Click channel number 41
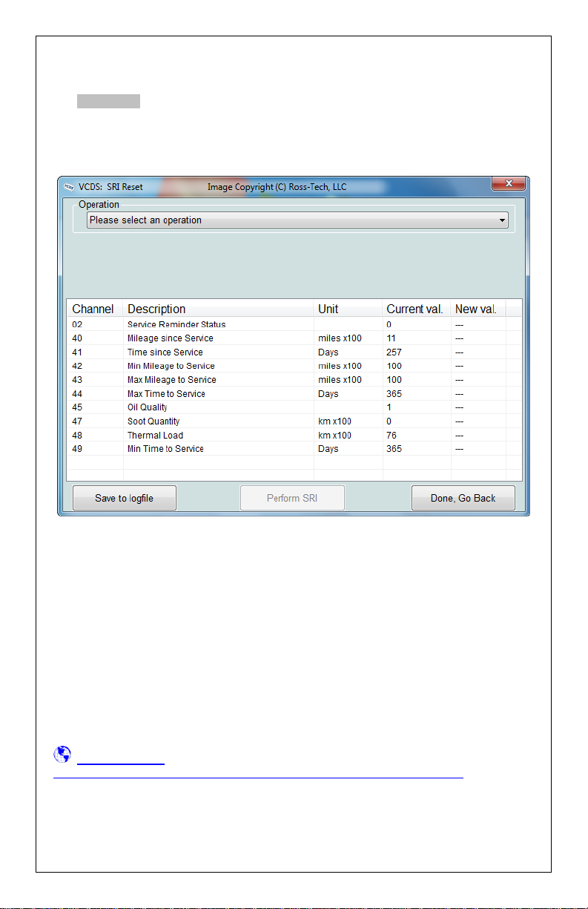Viewport: 588px width, 909px height. point(77,352)
